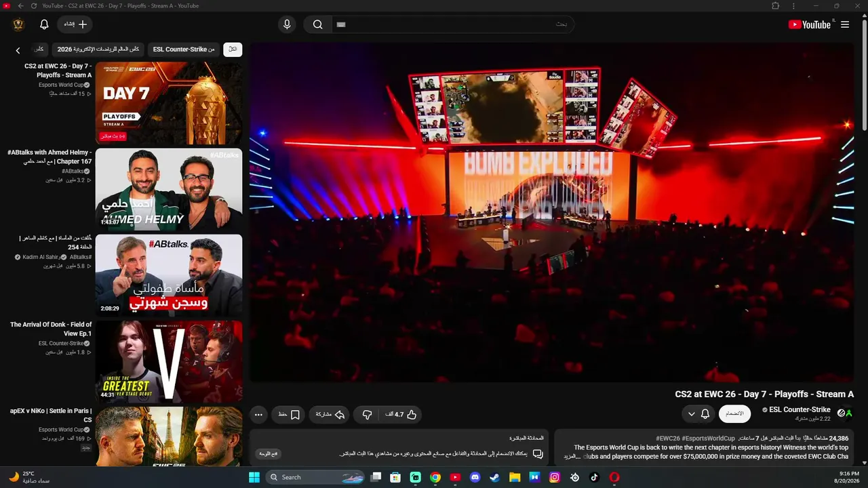The image size is (868, 488).
Task: Show more filter chips with the chevron arrow
Action: (x=18, y=50)
